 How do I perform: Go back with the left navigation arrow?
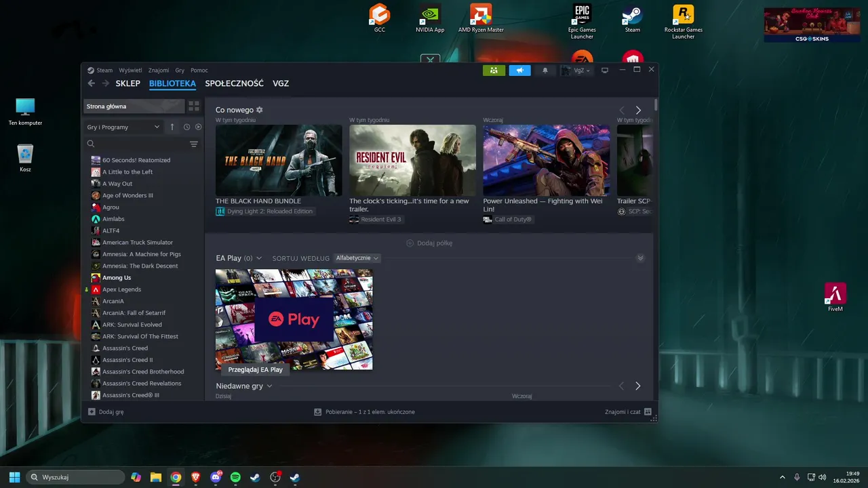[x=92, y=83]
